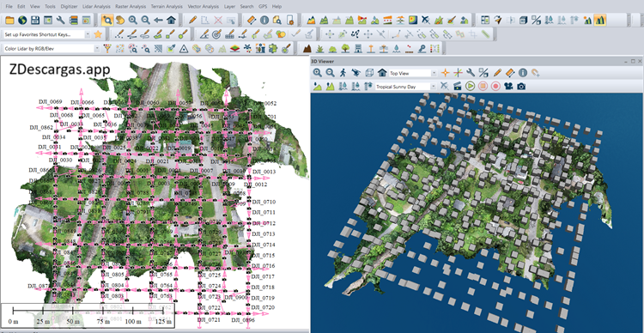
Task: Open the Raster Analysis menu
Action: pyautogui.click(x=131, y=7)
